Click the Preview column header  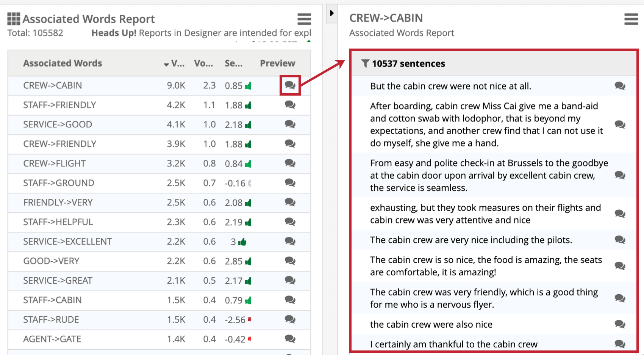(277, 63)
